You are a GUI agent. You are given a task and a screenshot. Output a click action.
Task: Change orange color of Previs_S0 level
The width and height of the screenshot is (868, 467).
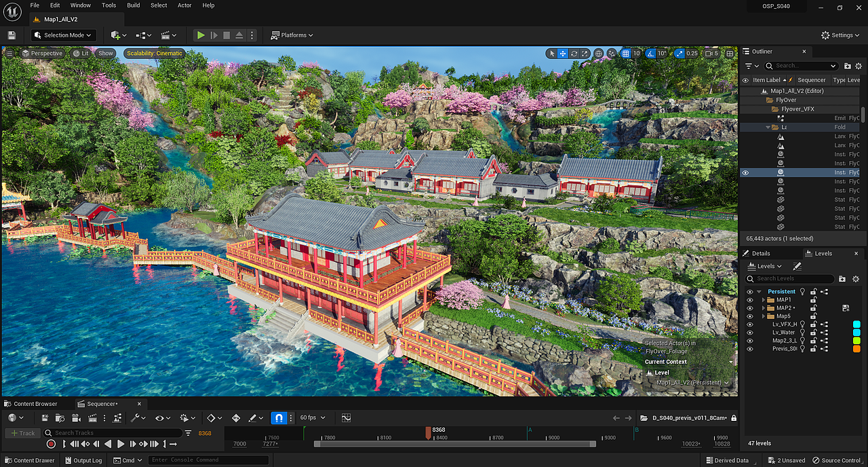click(856, 349)
